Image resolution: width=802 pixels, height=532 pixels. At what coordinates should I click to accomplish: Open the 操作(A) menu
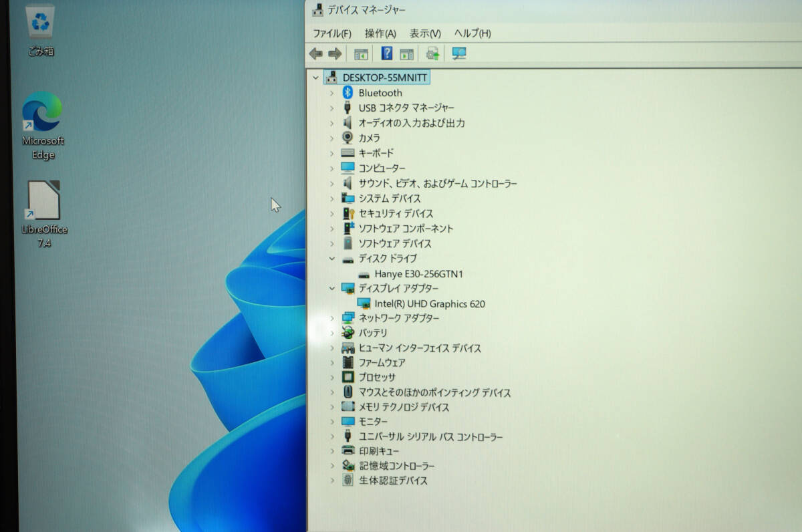click(380, 33)
